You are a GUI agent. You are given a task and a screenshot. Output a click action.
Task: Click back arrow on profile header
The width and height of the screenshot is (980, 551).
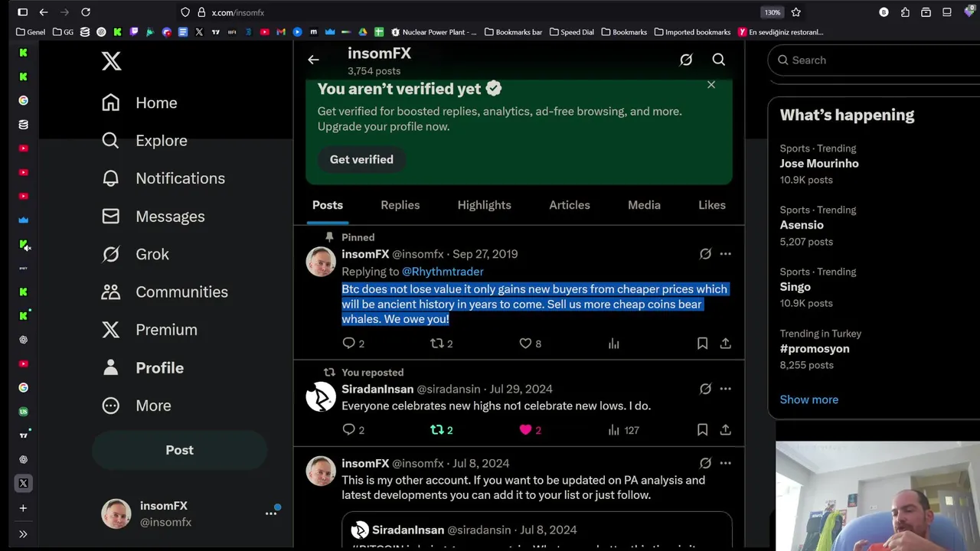coord(313,60)
